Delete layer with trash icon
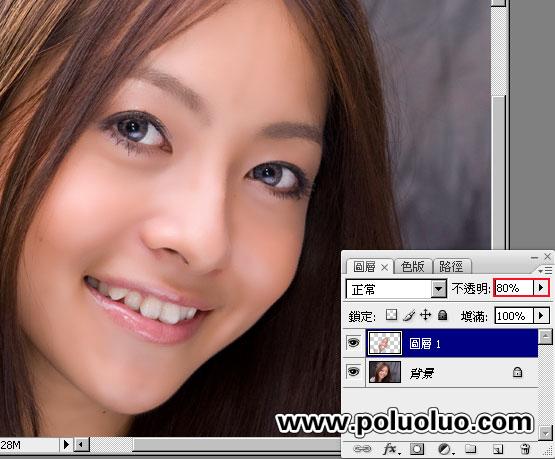Screen dimensions: 555x459 coord(525,449)
